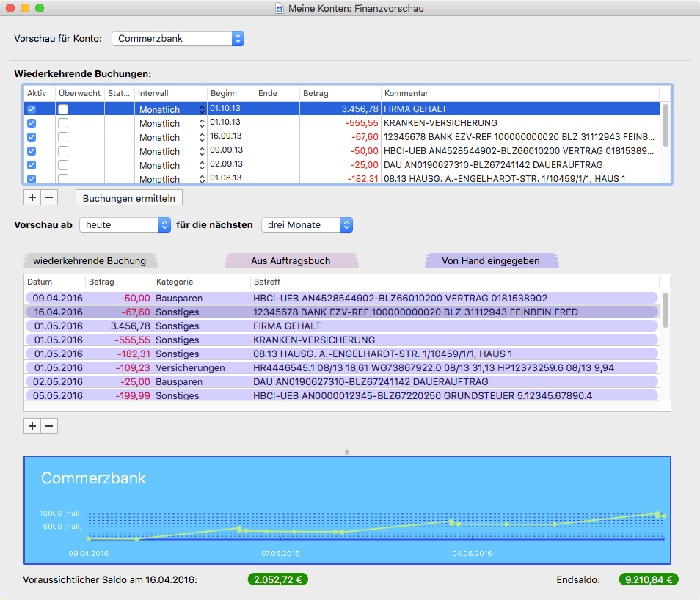Image resolution: width=700 pixels, height=600 pixels.
Task: Click 'Buchungen ermitteln' button
Action: click(x=129, y=198)
